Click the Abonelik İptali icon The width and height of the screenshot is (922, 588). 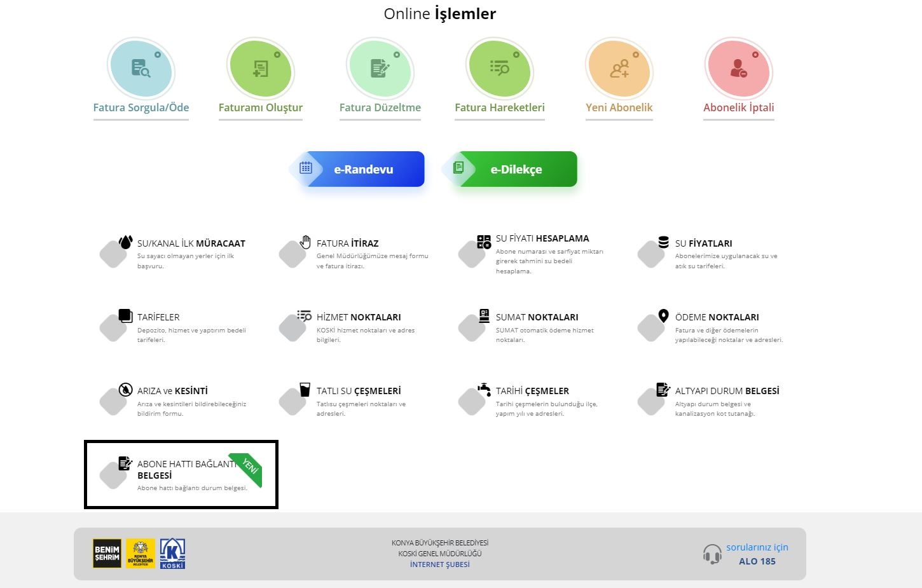(x=738, y=69)
